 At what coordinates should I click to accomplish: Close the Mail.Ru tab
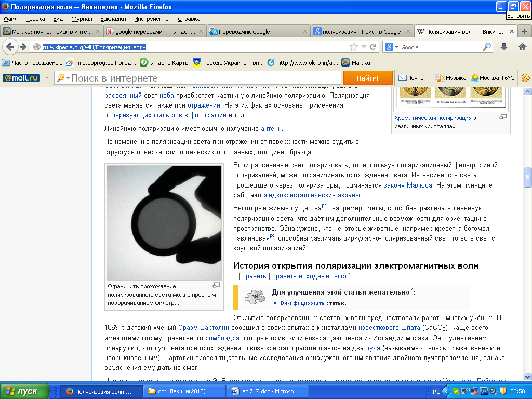pyautogui.click(x=98, y=31)
